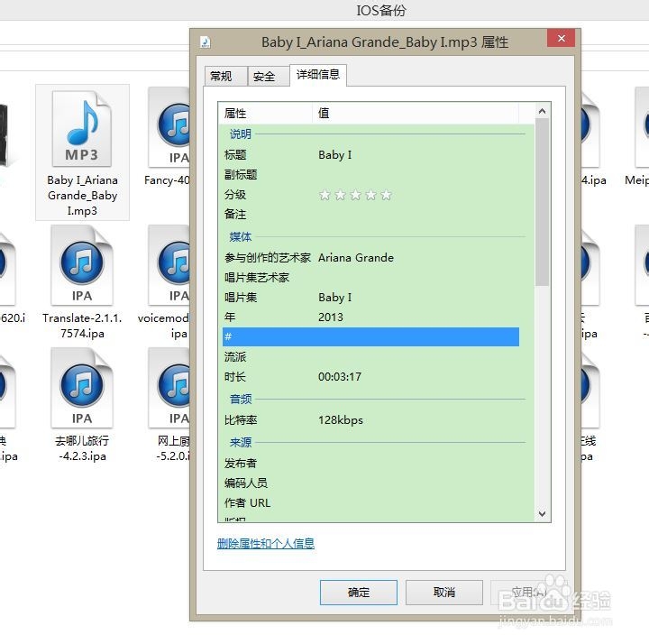
Task: Click the 流派 row
Action: (370, 356)
